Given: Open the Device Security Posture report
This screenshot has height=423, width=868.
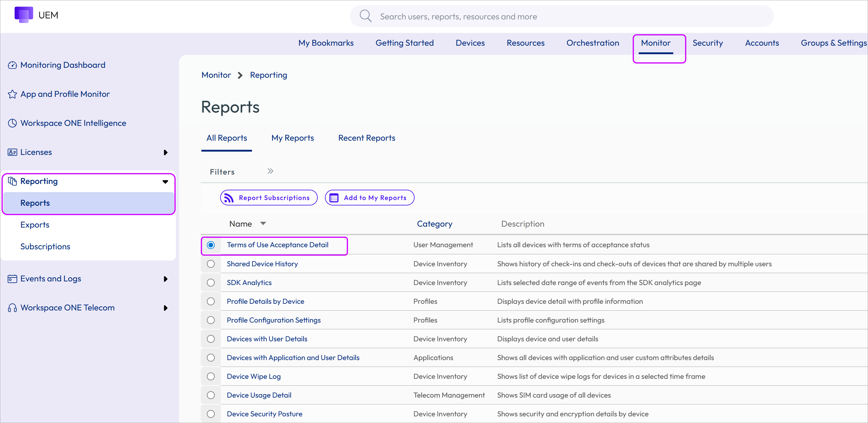Looking at the screenshot, I should (x=264, y=414).
